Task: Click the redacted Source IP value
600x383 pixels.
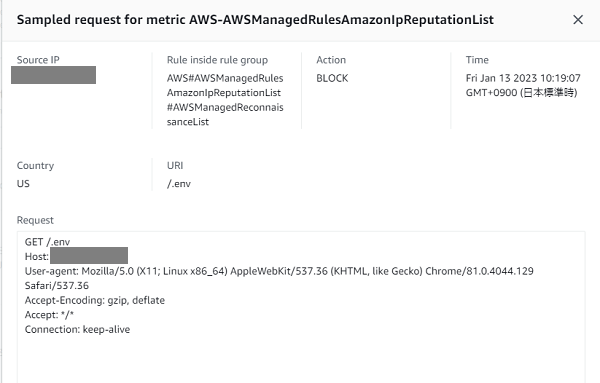Action: [54, 75]
